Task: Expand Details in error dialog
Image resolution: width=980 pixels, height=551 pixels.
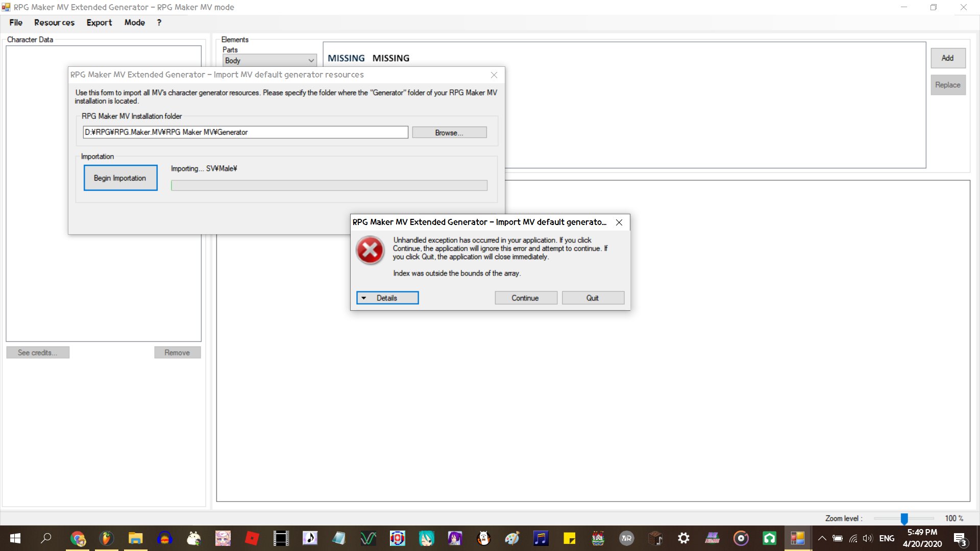Action: click(387, 298)
